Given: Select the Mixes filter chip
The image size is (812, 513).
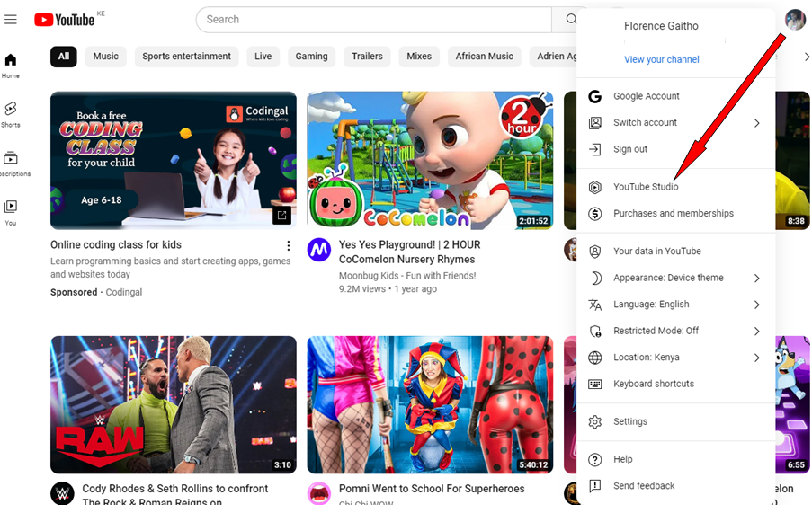Looking at the screenshot, I should click(x=419, y=57).
